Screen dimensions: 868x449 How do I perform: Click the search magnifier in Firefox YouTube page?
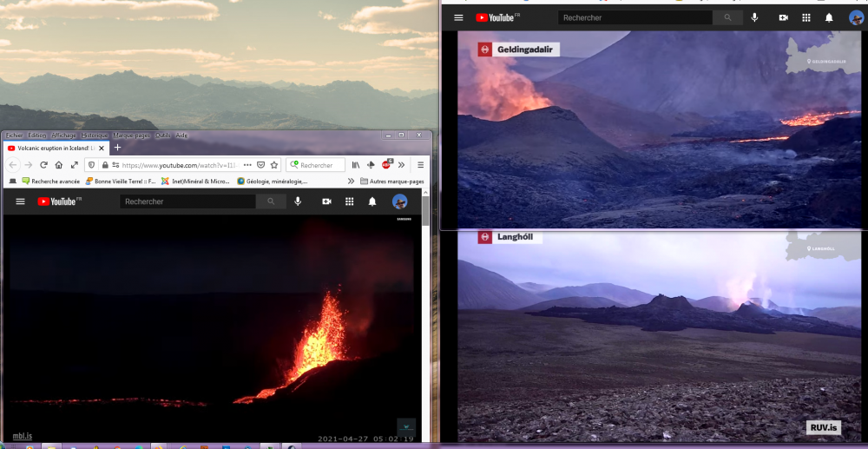(271, 201)
